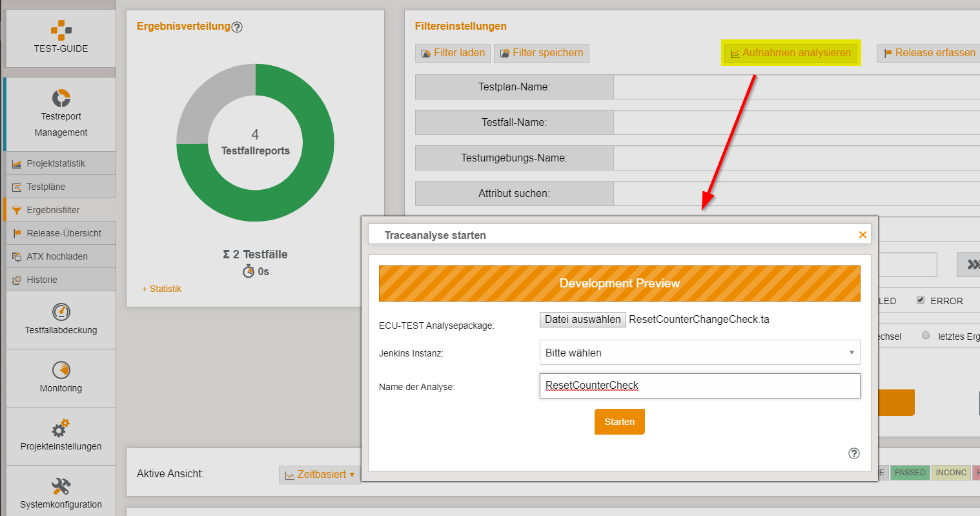Open Systemkonfiguration tools icon
Viewport: 980px width, 516px height.
[x=61, y=486]
